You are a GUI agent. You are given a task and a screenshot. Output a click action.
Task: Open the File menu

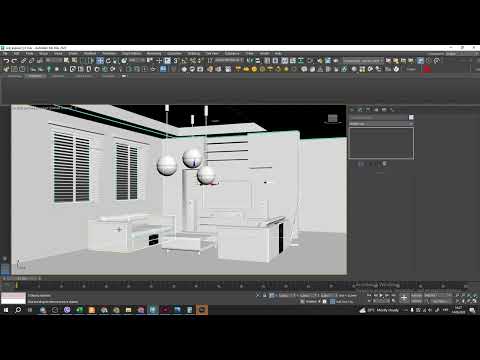[x=5, y=53]
